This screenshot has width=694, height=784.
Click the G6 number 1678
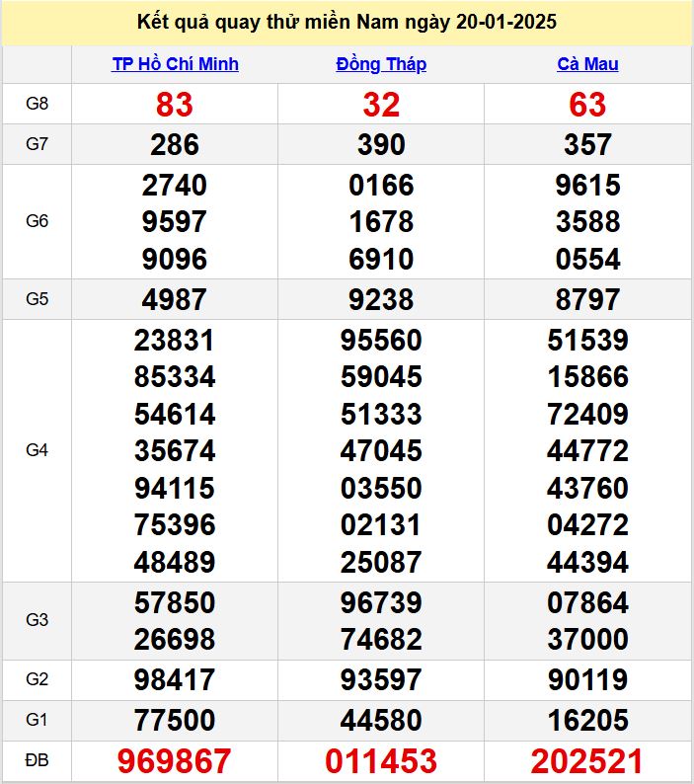381,221
